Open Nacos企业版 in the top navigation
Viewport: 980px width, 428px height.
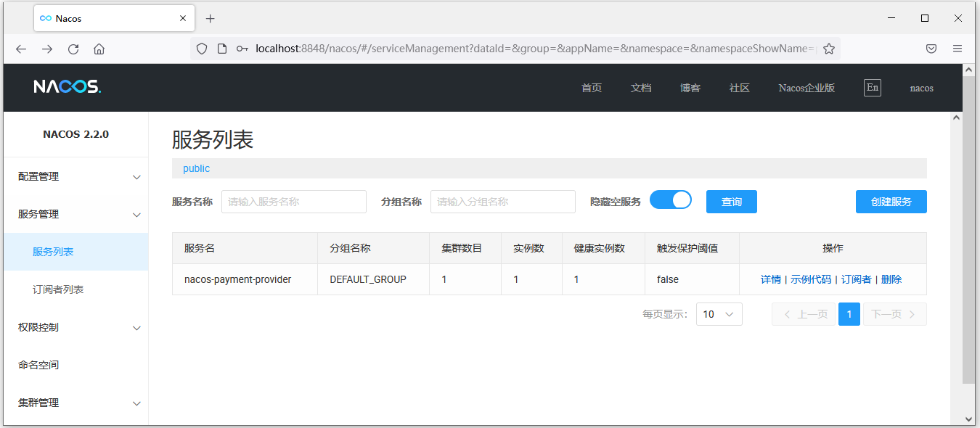[807, 88]
